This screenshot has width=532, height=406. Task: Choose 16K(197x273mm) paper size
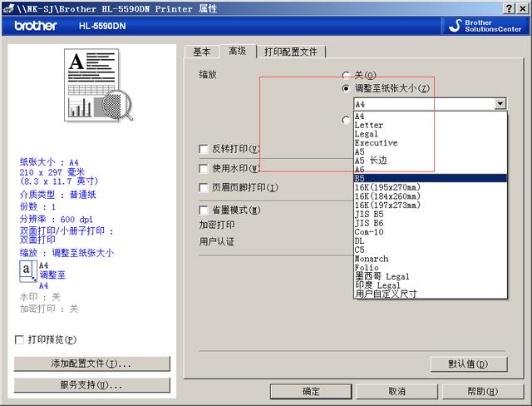pyautogui.click(x=431, y=205)
